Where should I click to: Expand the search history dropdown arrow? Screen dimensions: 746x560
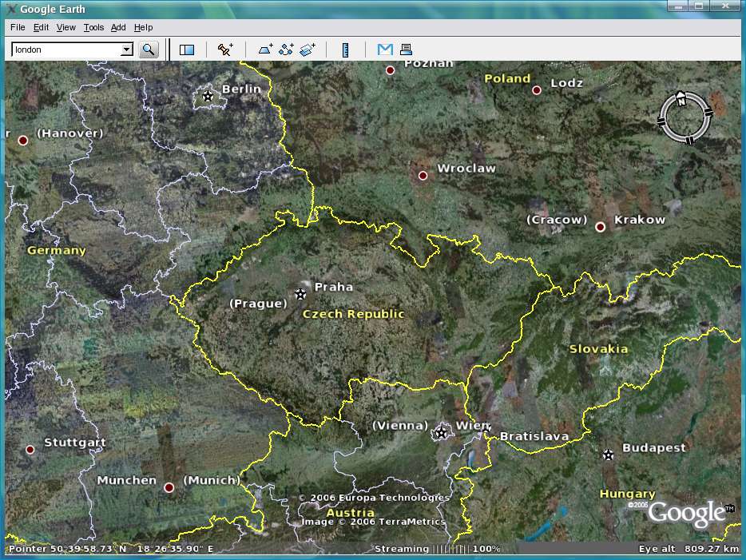(x=126, y=50)
